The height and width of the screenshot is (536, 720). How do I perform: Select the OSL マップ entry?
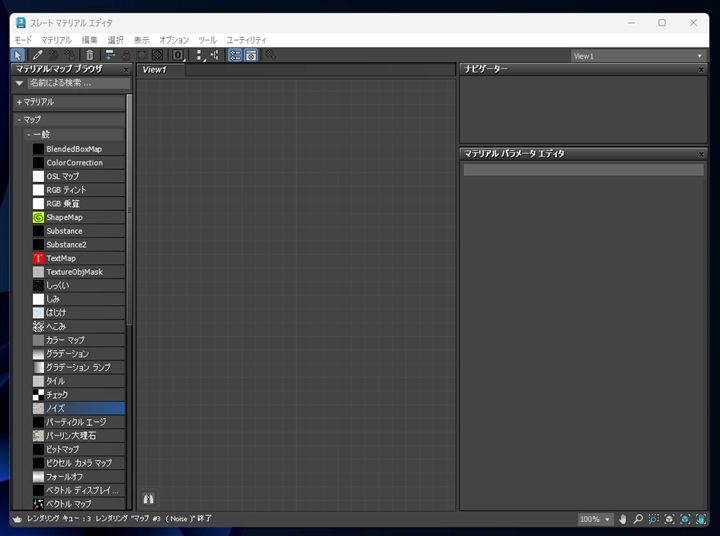pyautogui.click(x=79, y=176)
